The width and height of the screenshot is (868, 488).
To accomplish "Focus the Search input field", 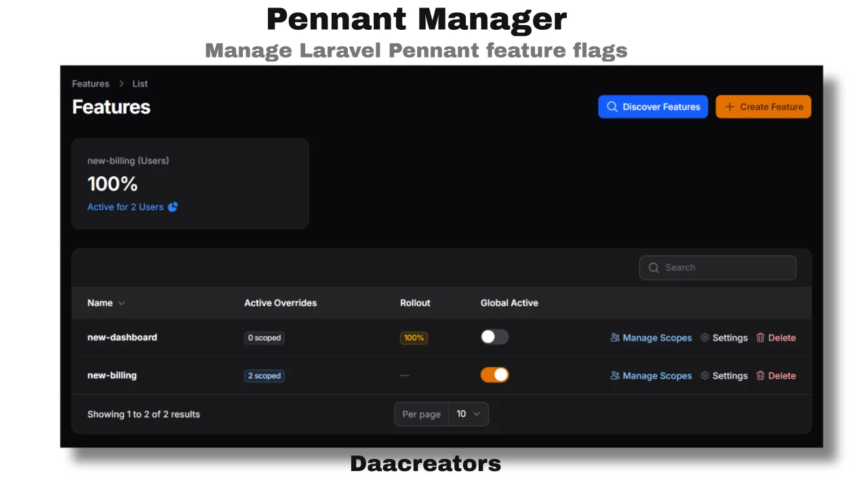I will pos(717,268).
